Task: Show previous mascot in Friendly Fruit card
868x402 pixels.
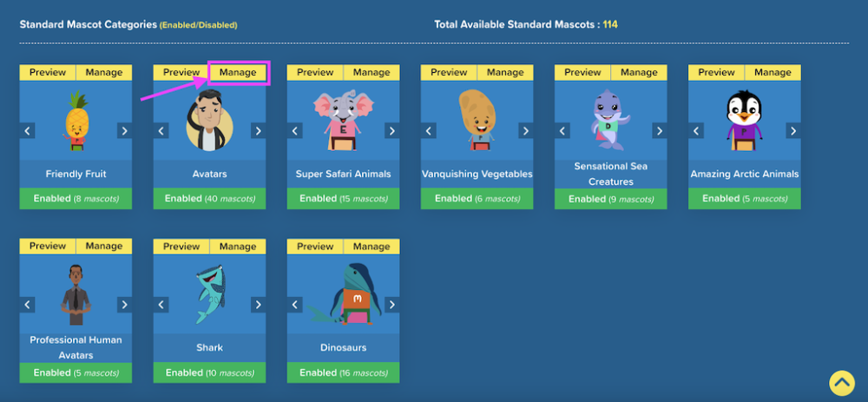Action: [27, 131]
